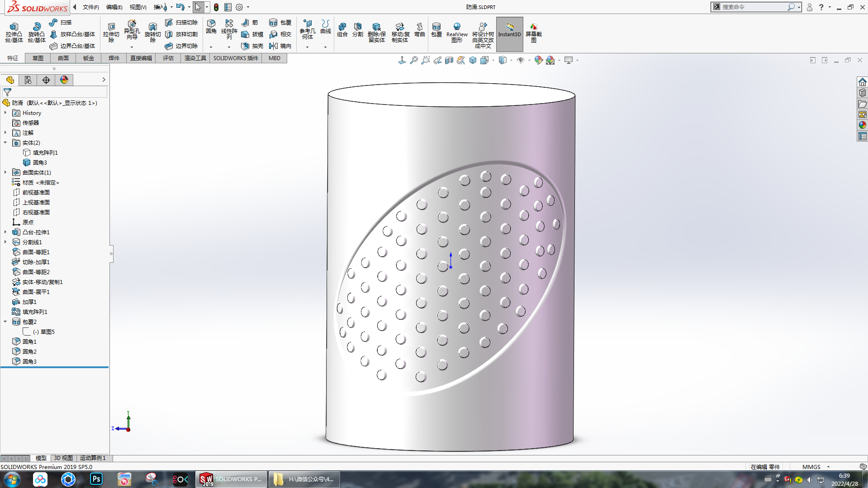Open the 文件(F) menu
Viewport: 868px width, 488px height.
(x=90, y=7)
